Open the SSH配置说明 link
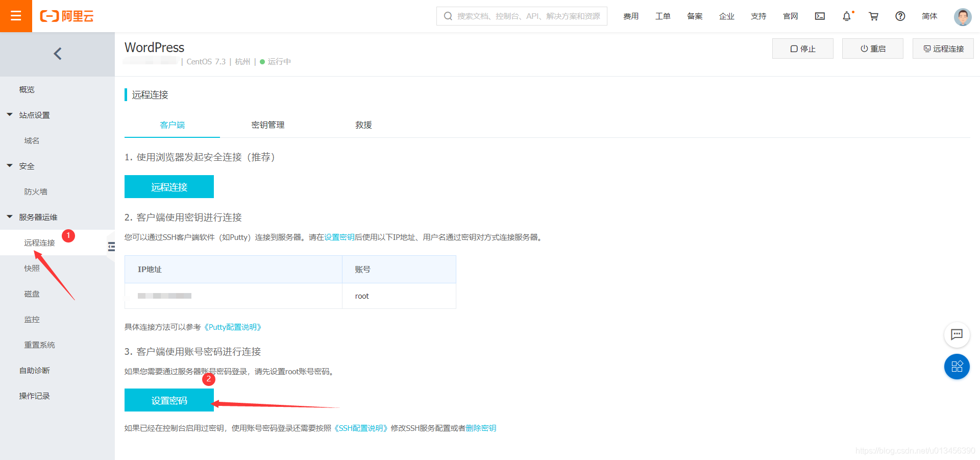The height and width of the screenshot is (460, 980). (361, 428)
